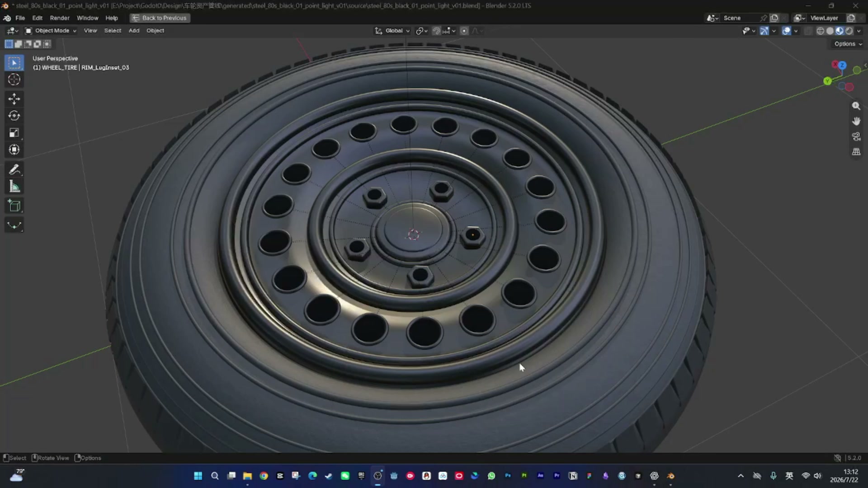
Task: Open the viewport Add menu
Action: [134, 31]
